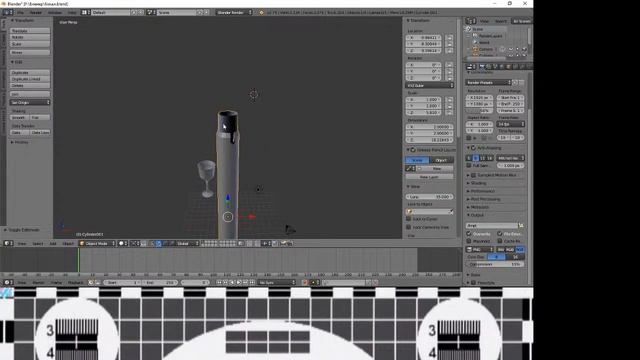Enable Lock to Cursor checkbox
Screen dimensions: 640x360
click(409, 219)
